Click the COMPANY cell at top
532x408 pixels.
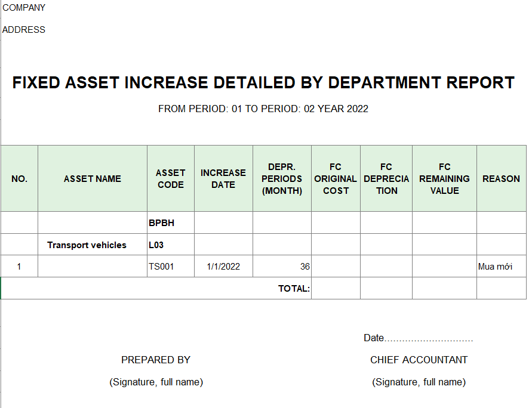24,8
